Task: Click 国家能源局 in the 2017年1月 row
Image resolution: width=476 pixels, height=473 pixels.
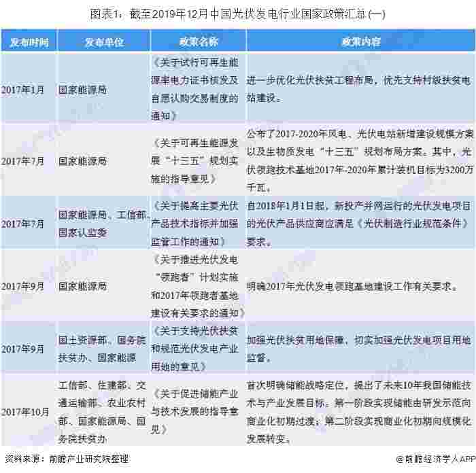Action: pyautogui.click(x=82, y=90)
